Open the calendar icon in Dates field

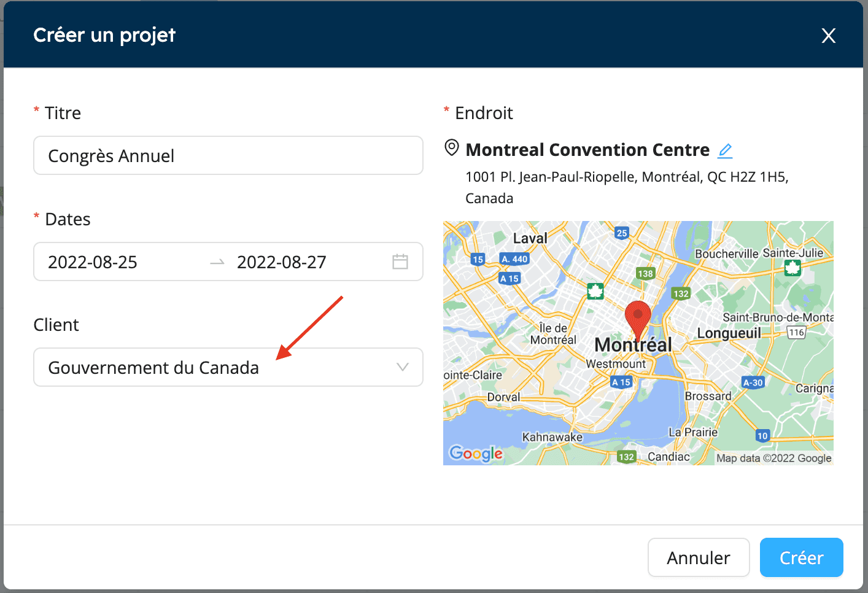tap(400, 262)
